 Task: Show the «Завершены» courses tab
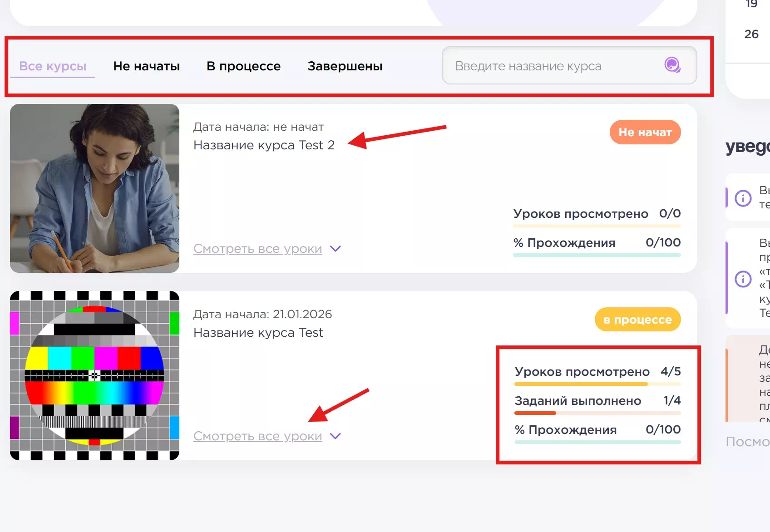coord(345,66)
